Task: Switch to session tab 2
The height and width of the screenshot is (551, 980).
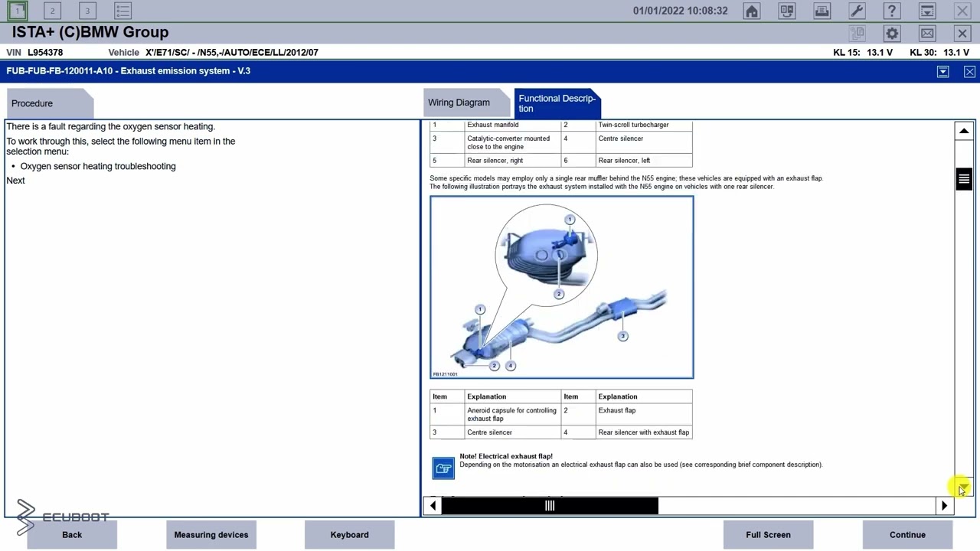Action: (52, 11)
